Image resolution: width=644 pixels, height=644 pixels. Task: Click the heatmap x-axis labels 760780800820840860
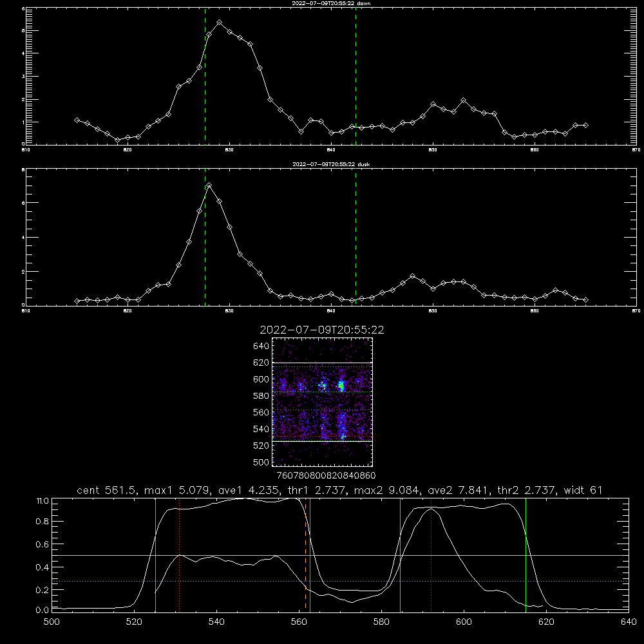326,475
